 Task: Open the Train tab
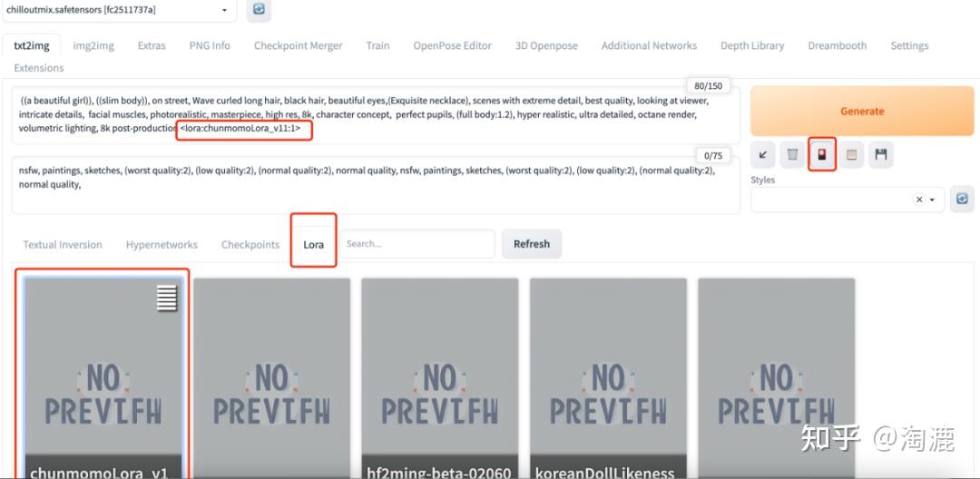point(377,45)
